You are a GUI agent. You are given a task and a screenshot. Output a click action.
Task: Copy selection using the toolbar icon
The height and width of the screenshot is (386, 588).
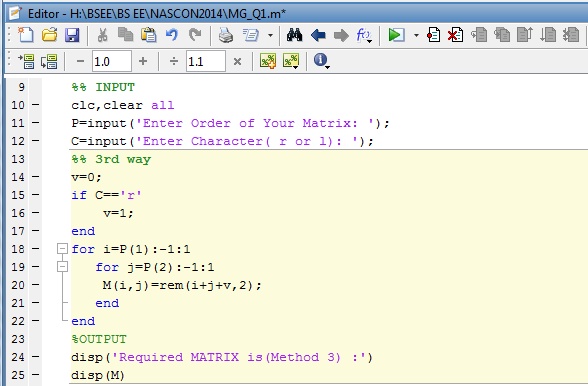pyautogui.click(x=126, y=35)
